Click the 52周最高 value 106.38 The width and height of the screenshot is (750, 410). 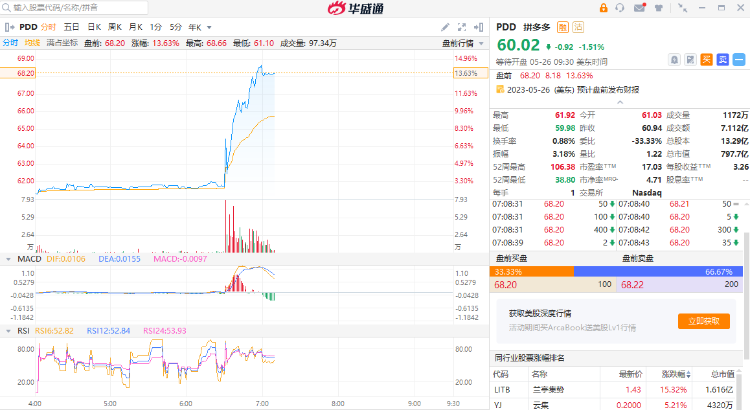pyautogui.click(x=562, y=167)
